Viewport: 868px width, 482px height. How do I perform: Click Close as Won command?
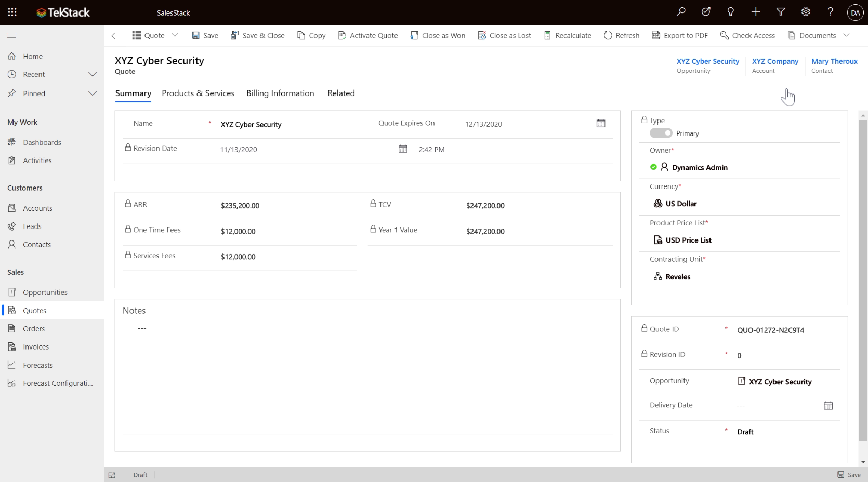(x=438, y=35)
